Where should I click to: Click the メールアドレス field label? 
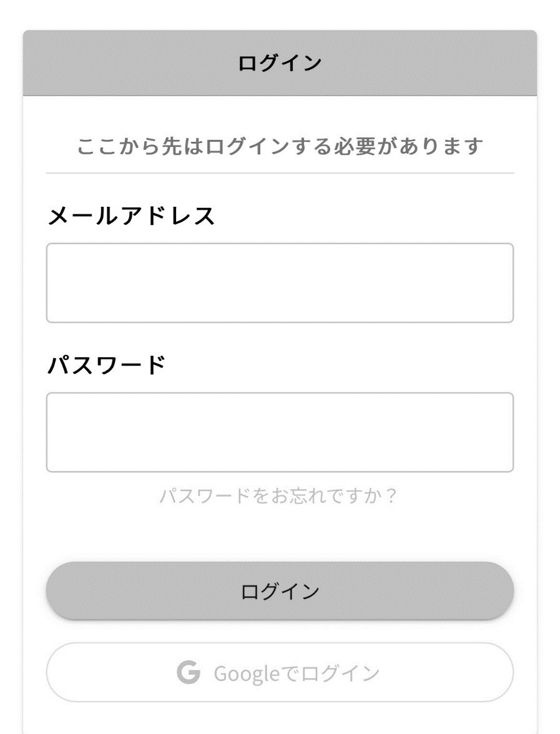click(131, 216)
